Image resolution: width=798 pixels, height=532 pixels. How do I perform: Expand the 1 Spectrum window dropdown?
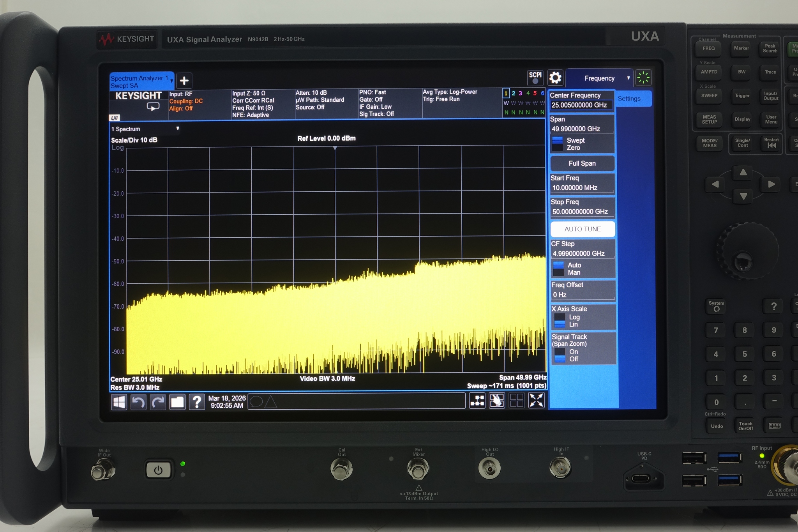[178, 129]
